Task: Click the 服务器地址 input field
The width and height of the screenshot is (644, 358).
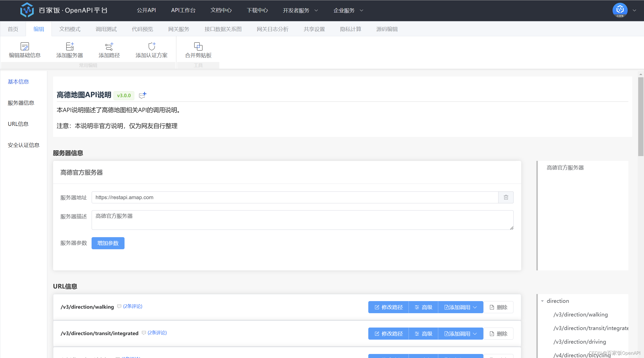Action: 295,197
